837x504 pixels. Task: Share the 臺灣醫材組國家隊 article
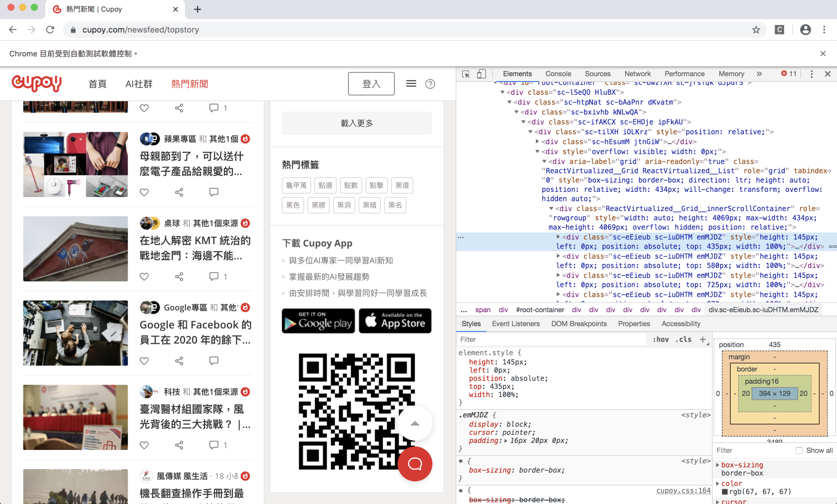click(x=179, y=445)
